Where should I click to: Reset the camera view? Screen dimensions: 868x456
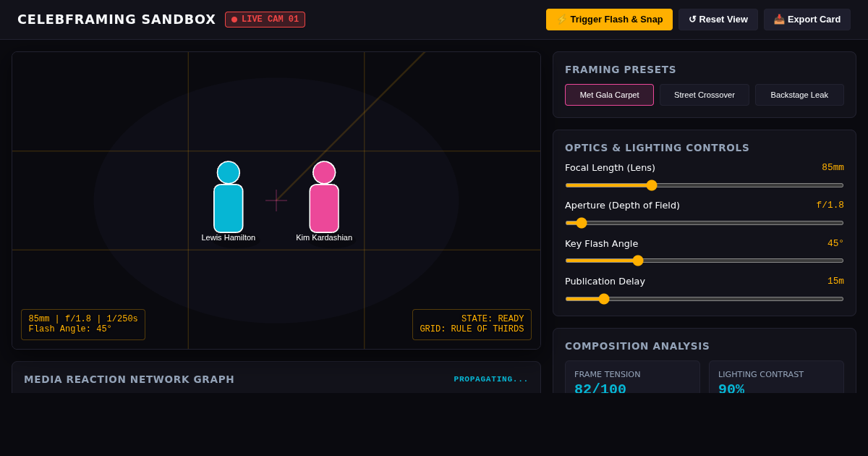[x=718, y=20]
